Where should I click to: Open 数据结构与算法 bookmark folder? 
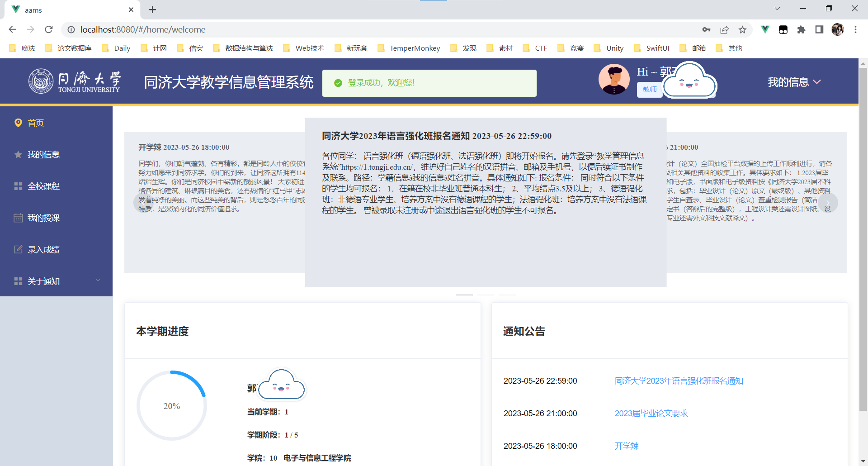[x=243, y=48]
